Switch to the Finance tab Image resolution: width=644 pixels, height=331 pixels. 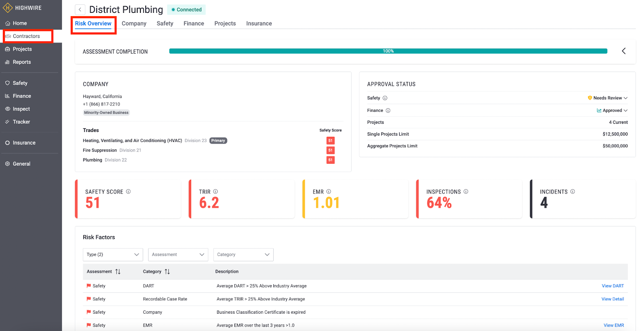click(x=194, y=23)
